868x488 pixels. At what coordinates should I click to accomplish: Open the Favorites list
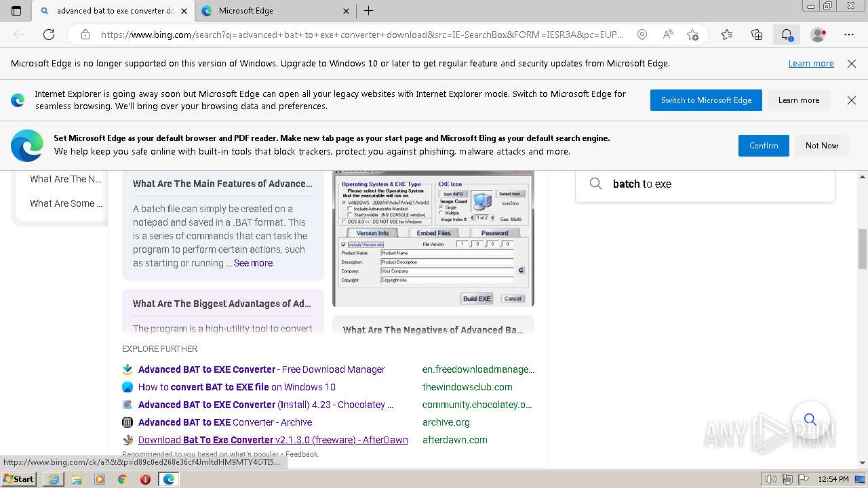click(x=727, y=35)
